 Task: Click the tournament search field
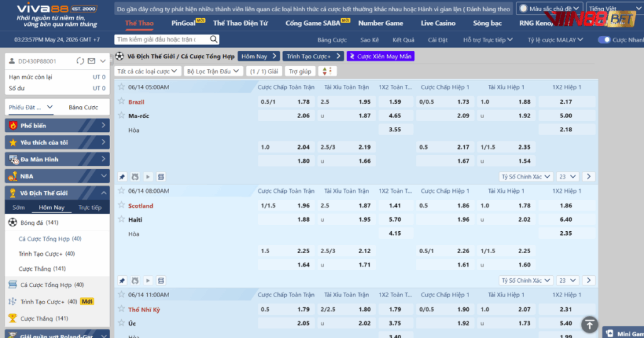pos(162,39)
